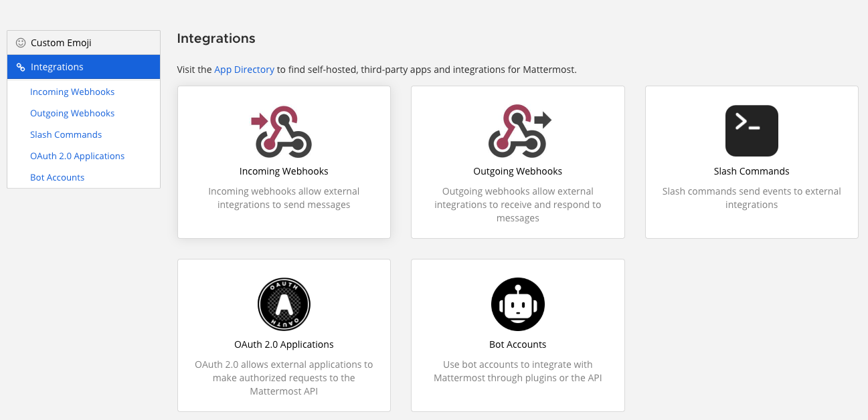The height and width of the screenshot is (420, 868).
Task: Select OAuth 2.0 Applications in the sidebar
Action: coord(77,156)
